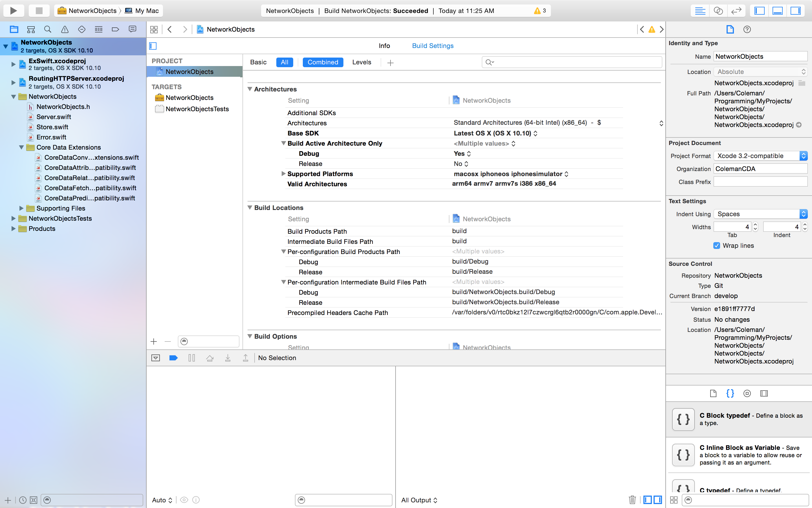Go back in editor history
This screenshot has height=508, width=812.
170,30
